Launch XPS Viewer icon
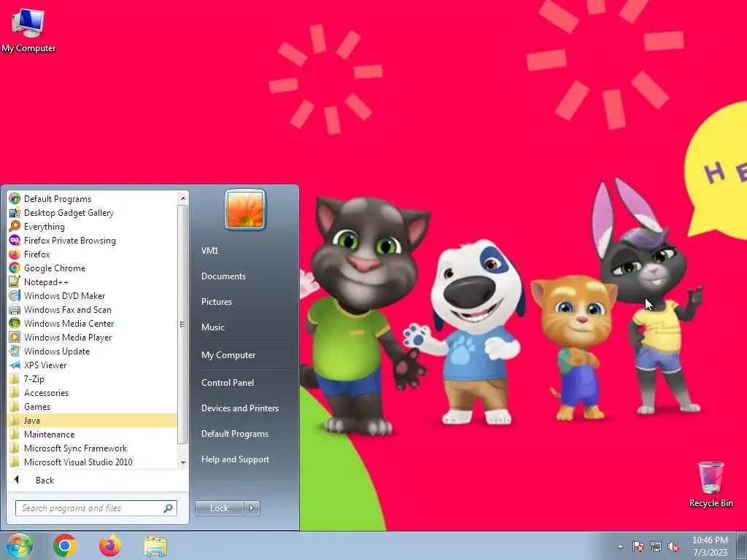Viewport: 747px width, 560px height. 15,365
